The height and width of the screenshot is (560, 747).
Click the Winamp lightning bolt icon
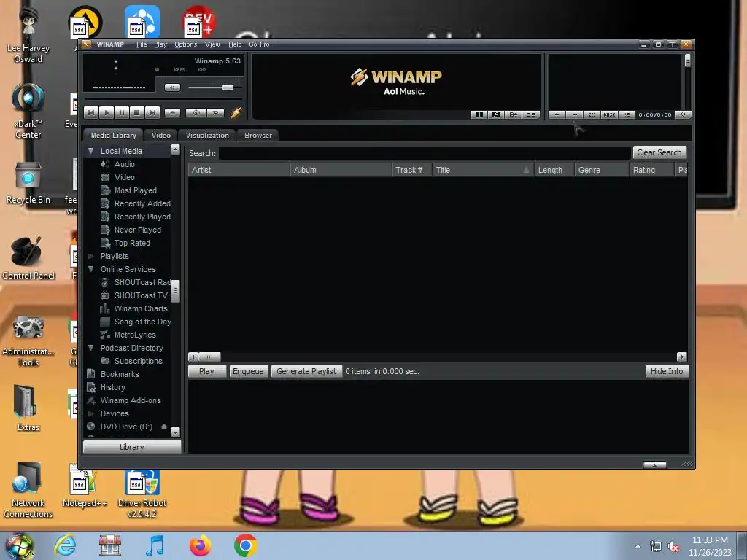coord(236,113)
